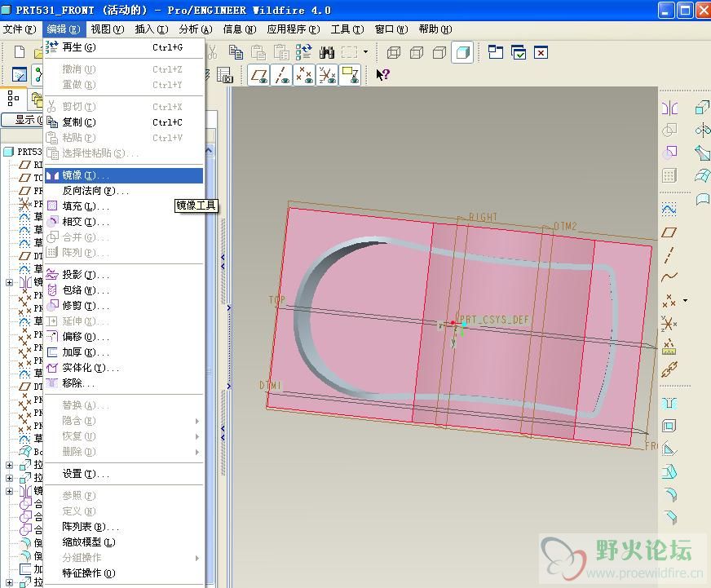Open the 工具 (T) menu
Screen dimensions: 711x588
coord(347,29)
